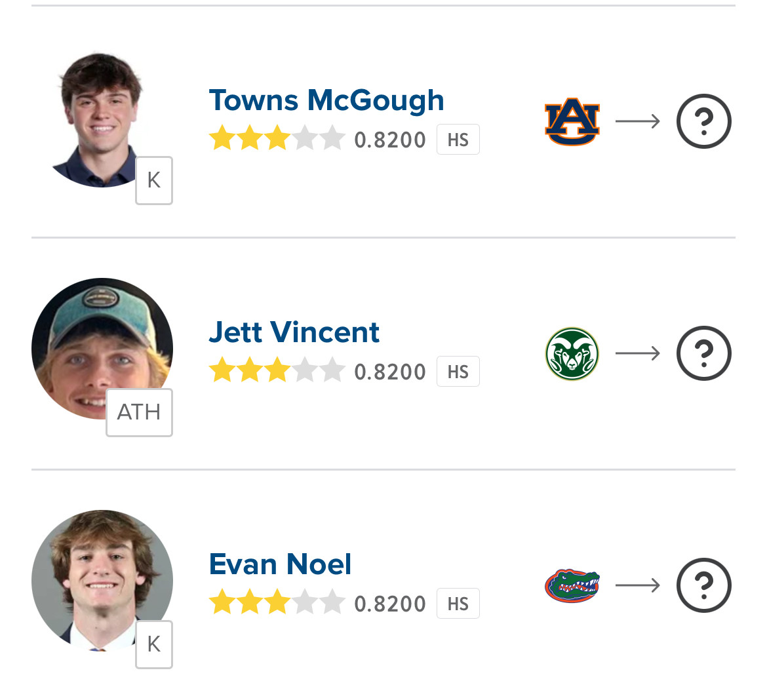Click question mark icon beside Jett Vincent

703,354
